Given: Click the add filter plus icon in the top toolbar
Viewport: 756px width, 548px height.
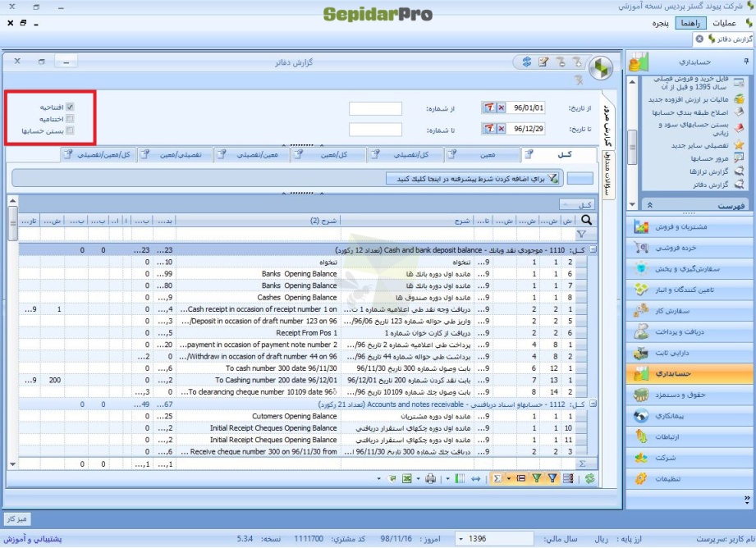Looking at the screenshot, I should point(577,62).
